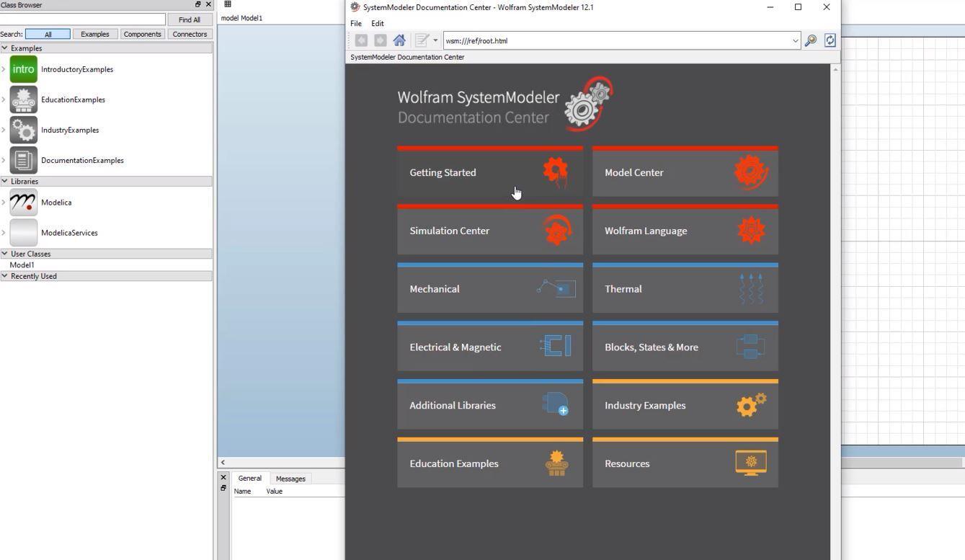Click the Home icon in Documentation Center toolbar
The height and width of the screenshot is (560, 965).
pos(399,40)
